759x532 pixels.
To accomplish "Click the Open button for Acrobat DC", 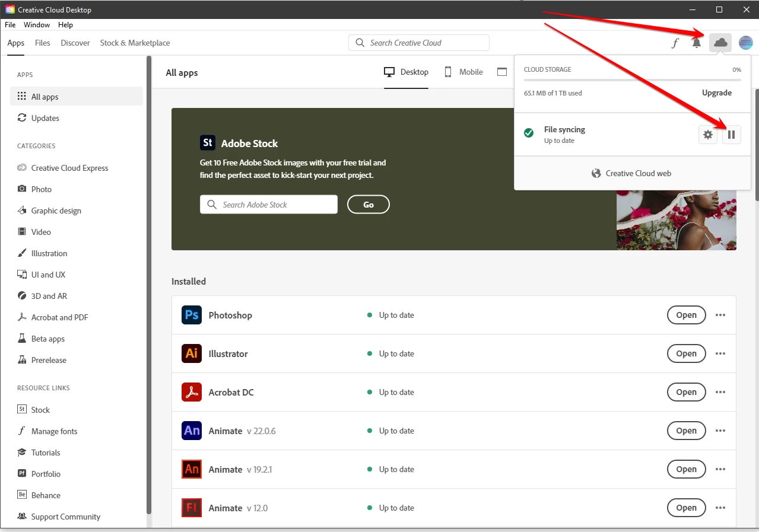I will pos(687,392).
